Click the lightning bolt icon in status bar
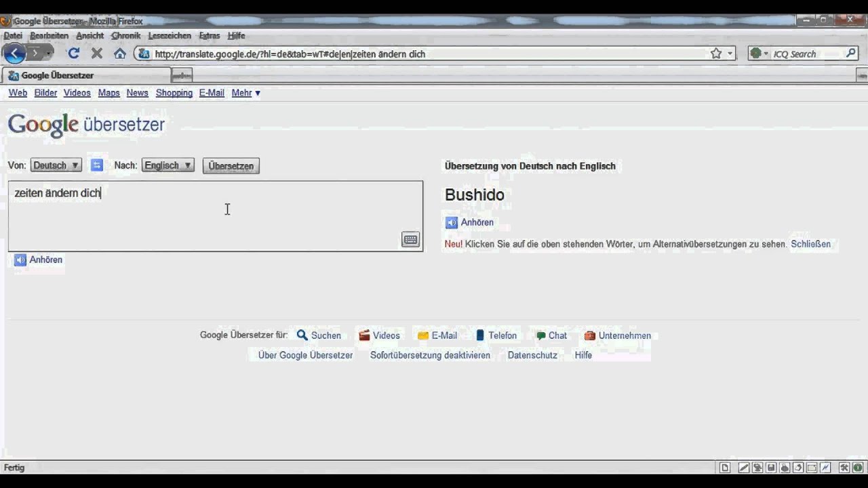 pyautogui.click(x=825, y=468)
